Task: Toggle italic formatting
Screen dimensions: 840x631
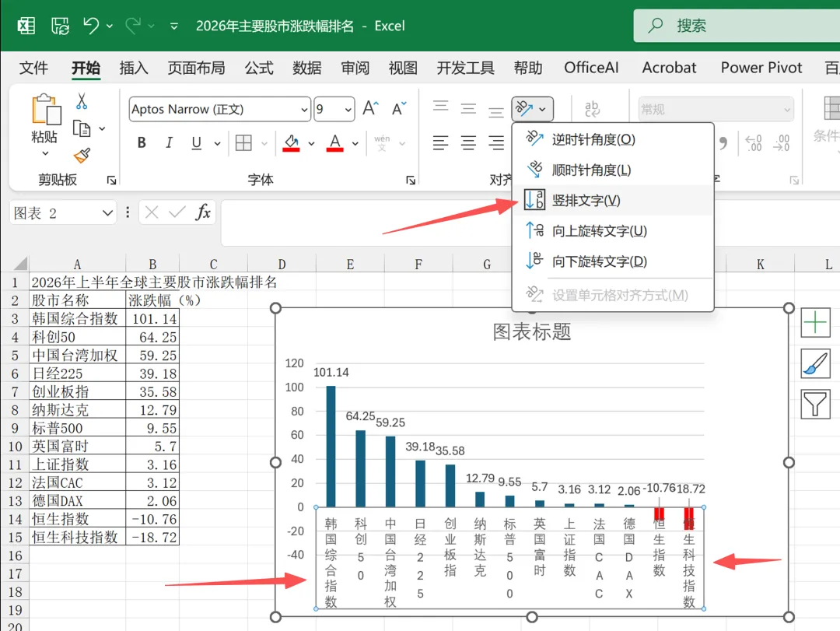Action: 170,142
